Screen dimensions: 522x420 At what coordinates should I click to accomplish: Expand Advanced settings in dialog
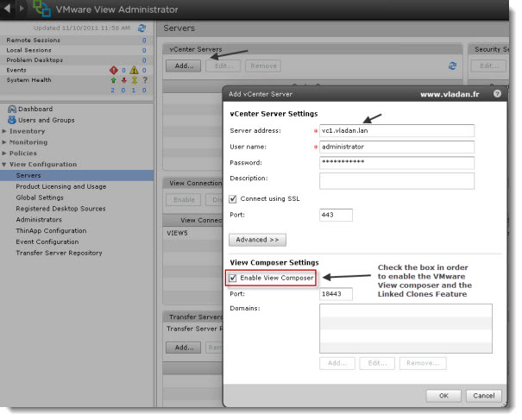point(257,240)
